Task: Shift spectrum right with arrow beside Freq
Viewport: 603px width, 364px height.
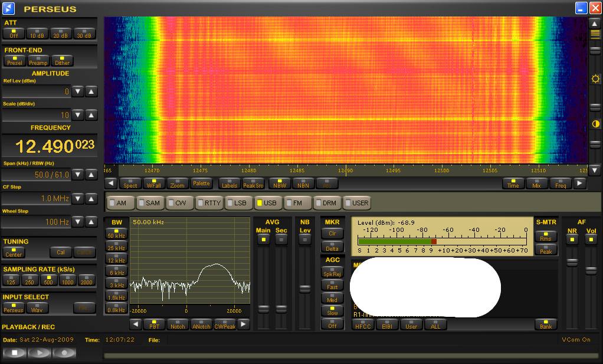Action: point(579,183)
